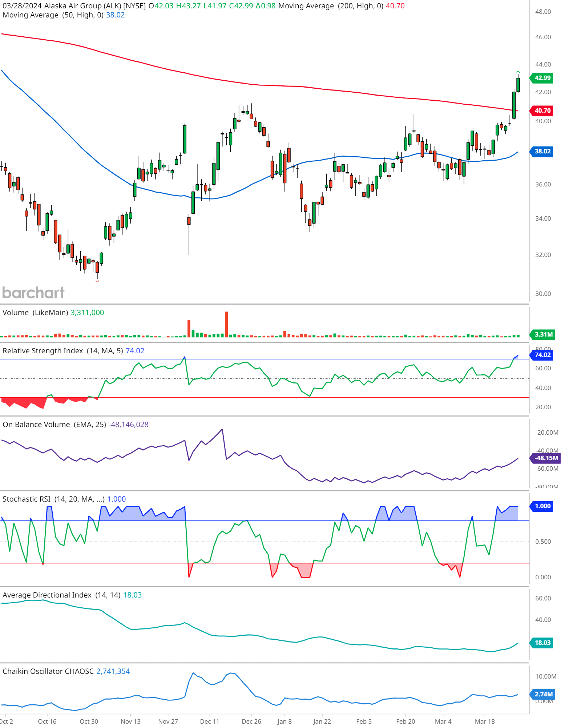The image size is (561, 728).
Task: Click the -20.00M OBV axis label
Action: tap(547, 433)
